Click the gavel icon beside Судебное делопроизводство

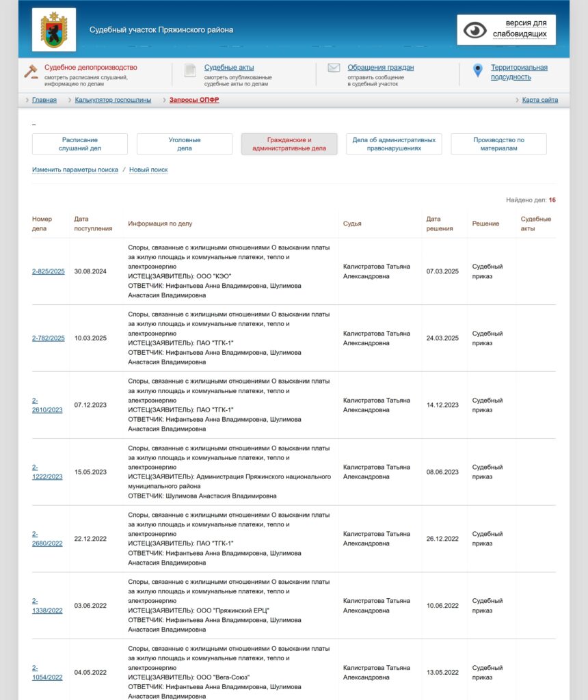[x=31, y=71]
